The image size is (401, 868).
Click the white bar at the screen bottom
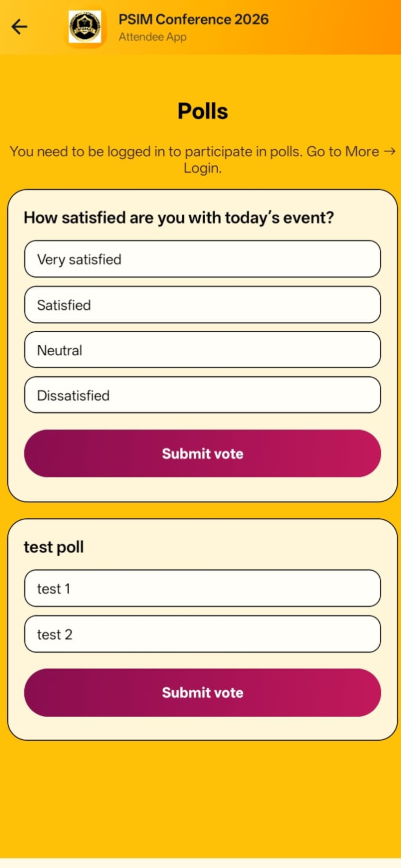200,863
